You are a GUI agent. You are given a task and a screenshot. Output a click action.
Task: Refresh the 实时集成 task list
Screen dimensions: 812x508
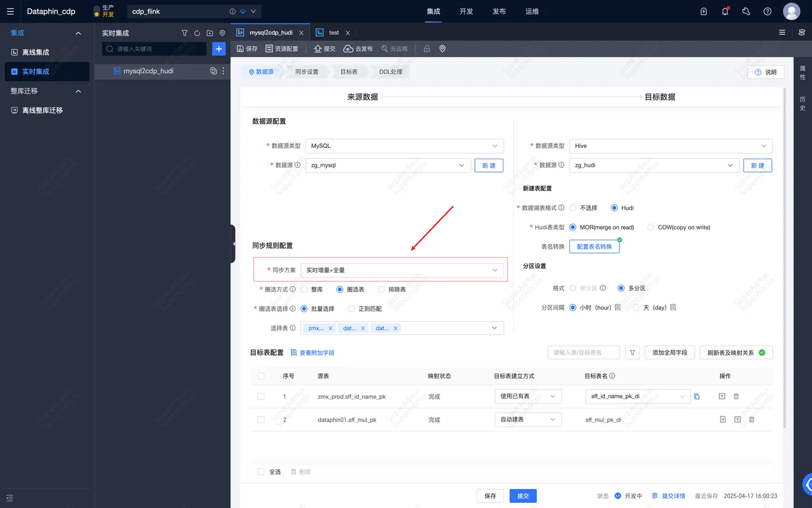click(197, 33)
